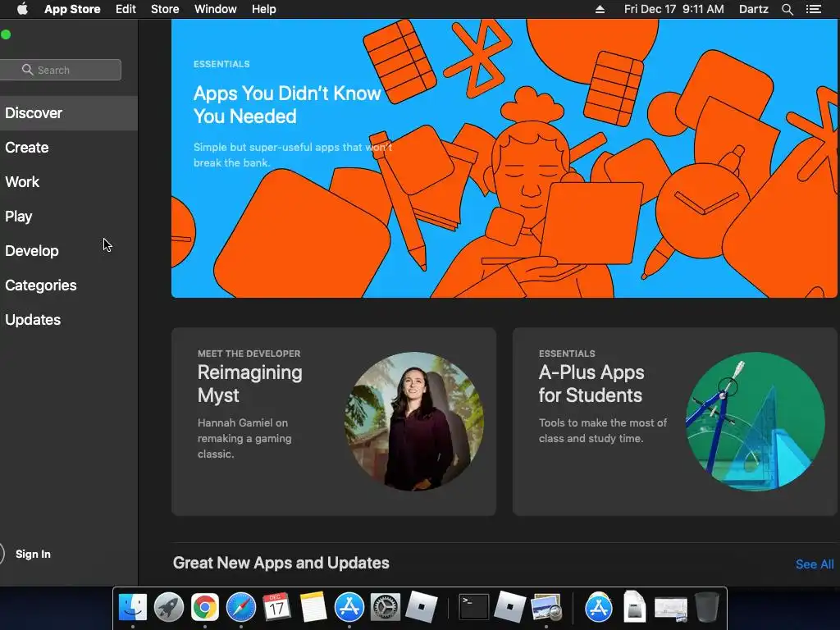Open the Trash in the Dock
The width and height of the screenshot is (840, 630).
(706, 608)
